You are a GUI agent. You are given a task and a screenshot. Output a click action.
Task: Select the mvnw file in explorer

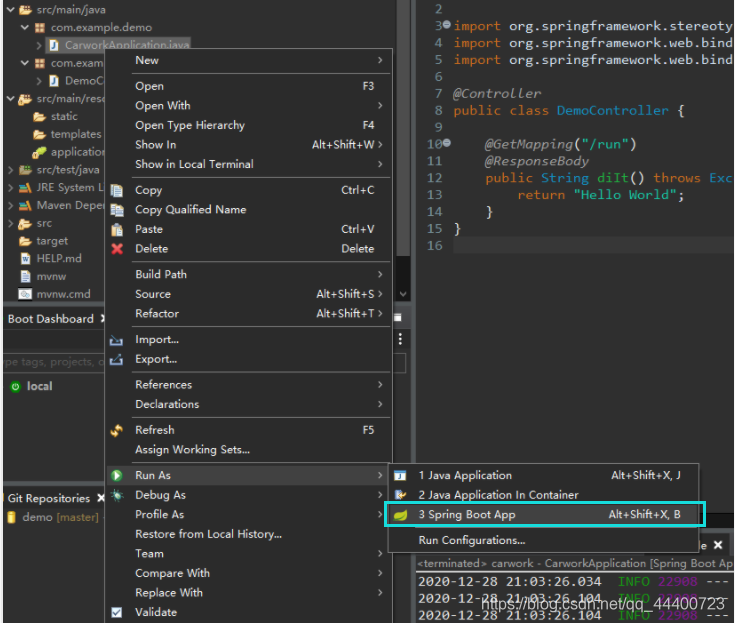tap(51, 277)
